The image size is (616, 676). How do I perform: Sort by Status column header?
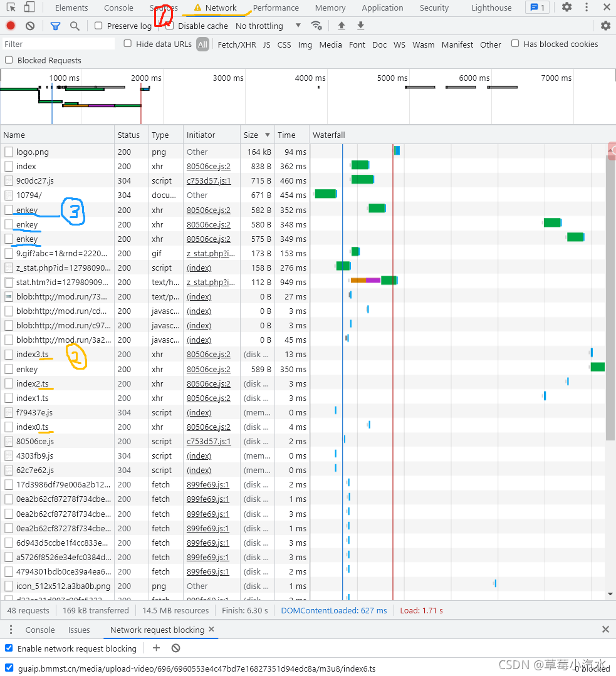(x=132, y=135)
